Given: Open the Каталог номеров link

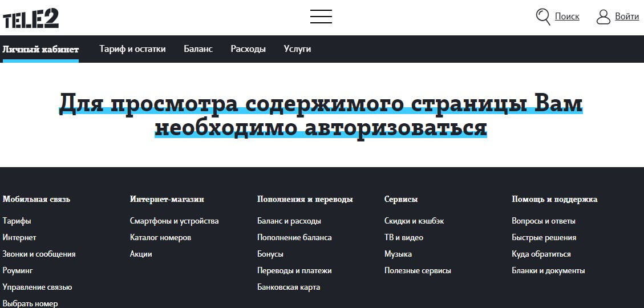Looking at the screenshot, I should pos(161,237).
